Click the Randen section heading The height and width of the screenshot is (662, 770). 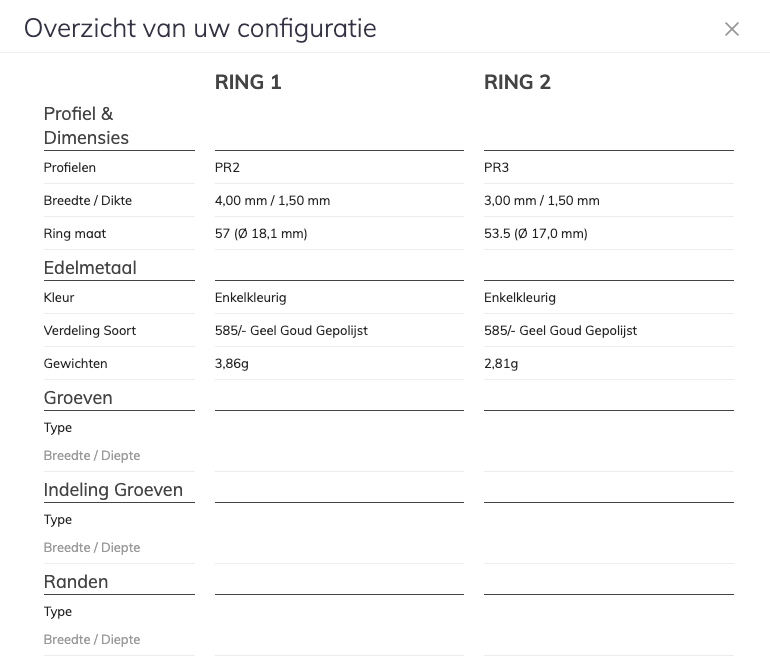point(76,582)
